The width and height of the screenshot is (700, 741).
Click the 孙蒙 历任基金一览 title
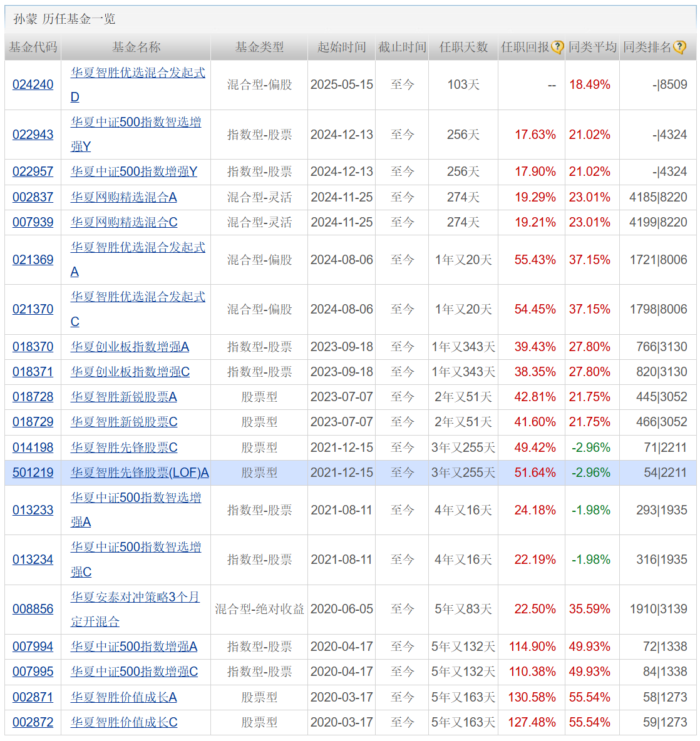[64, 19]
